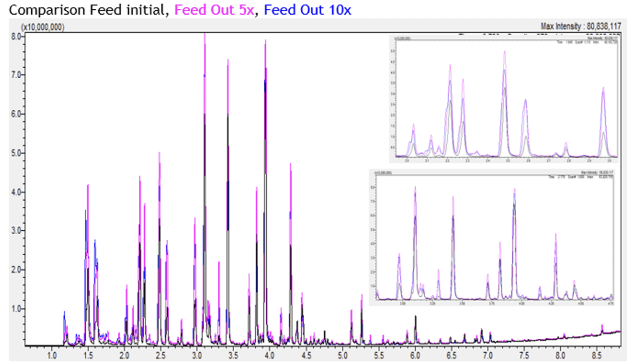Select the "Comparison Feed initial" title text
The image size is (631, 364).
(87, 10)
